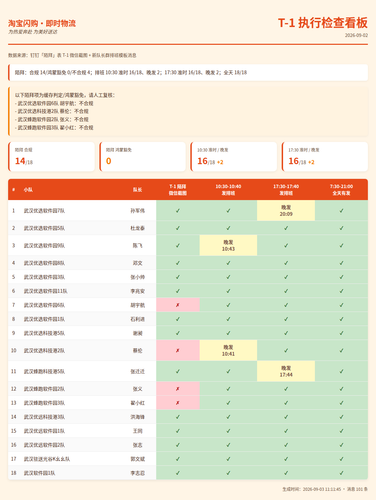Select team "武汉蜂跑科技港5队" in row 11
This screenshot has width=376, height=500.
[x=44, y=371]
